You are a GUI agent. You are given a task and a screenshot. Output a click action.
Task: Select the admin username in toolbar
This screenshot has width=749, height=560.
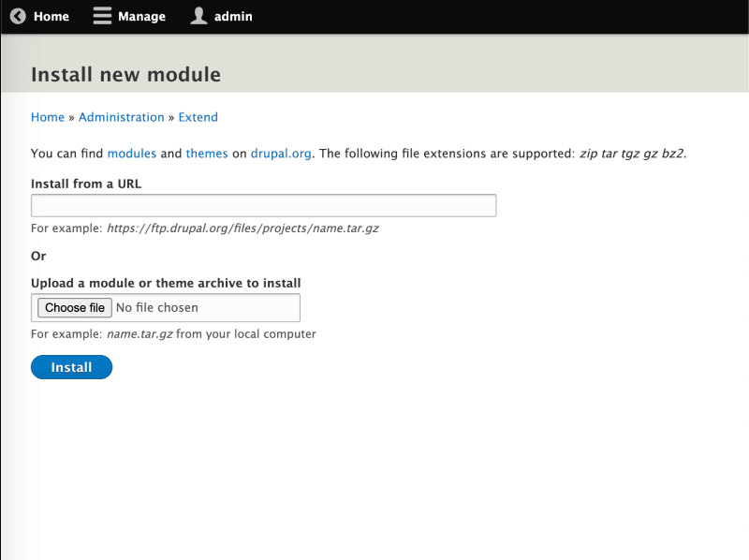click(233, 16)
